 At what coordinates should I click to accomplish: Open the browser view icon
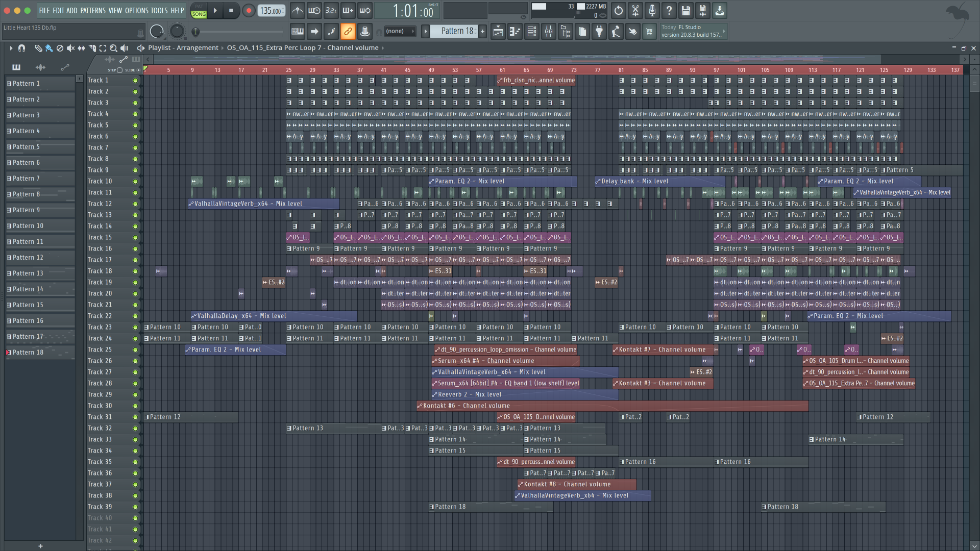(x=566, y=32)
